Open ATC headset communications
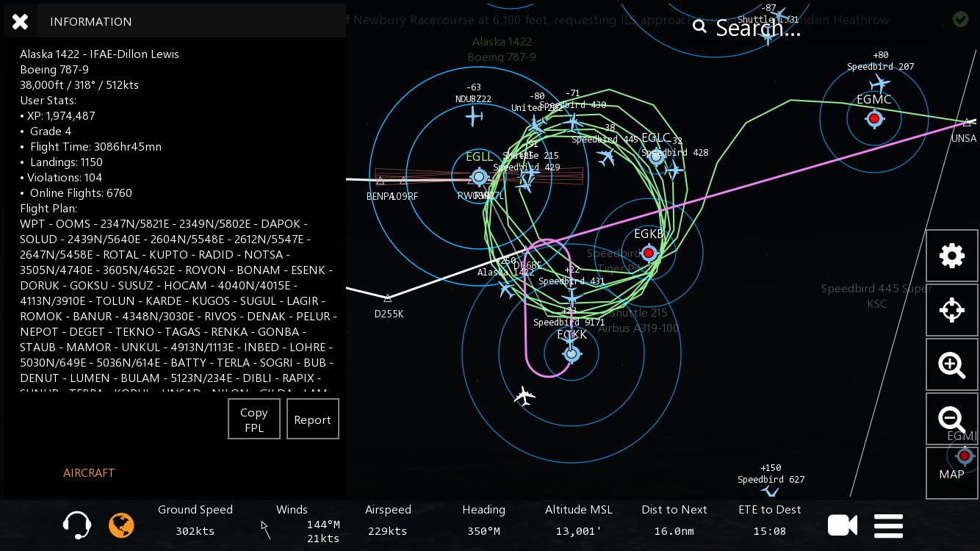The image size is (980, 551). point(77,525)
